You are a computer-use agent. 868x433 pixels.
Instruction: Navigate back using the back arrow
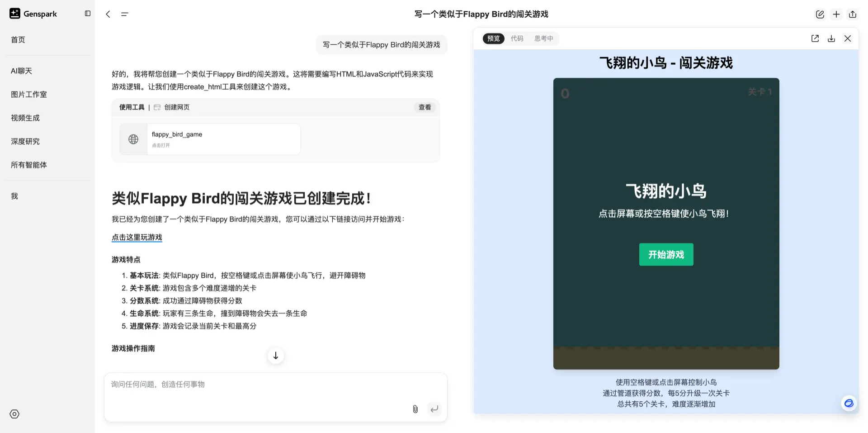click(108, 14)
